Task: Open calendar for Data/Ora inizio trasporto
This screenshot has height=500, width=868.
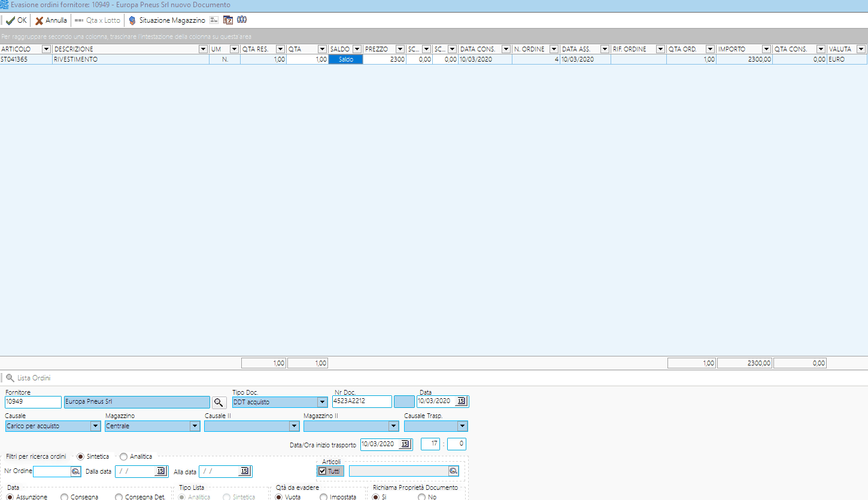Action: (x=405, y=444)
